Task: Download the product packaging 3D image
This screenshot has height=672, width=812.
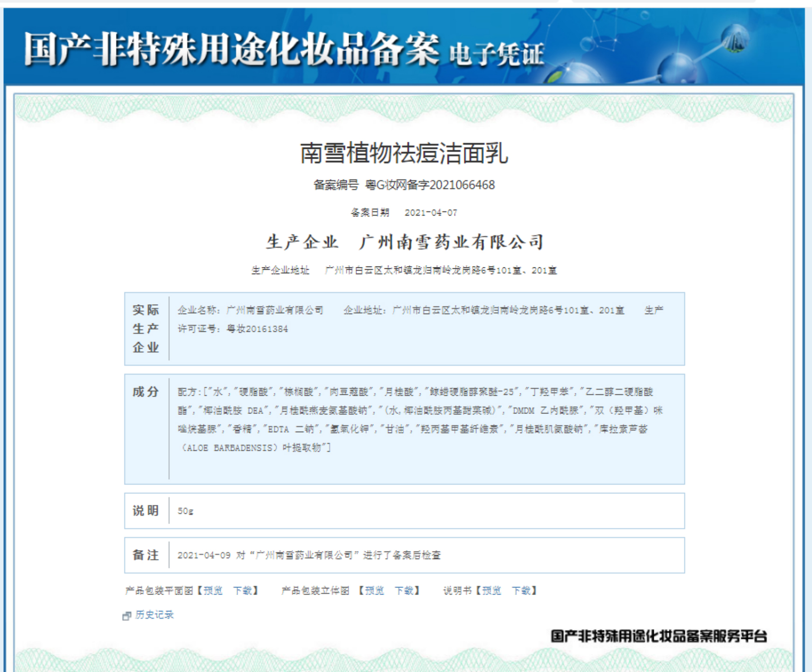Action: coord(404,591)
